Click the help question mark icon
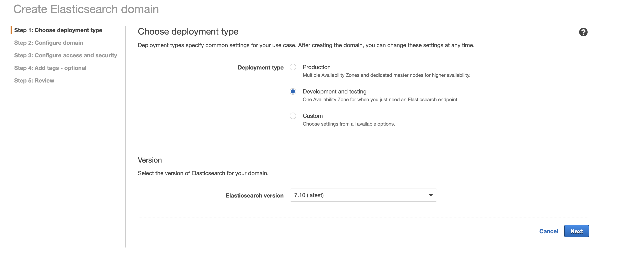 [x=583, y=32]
